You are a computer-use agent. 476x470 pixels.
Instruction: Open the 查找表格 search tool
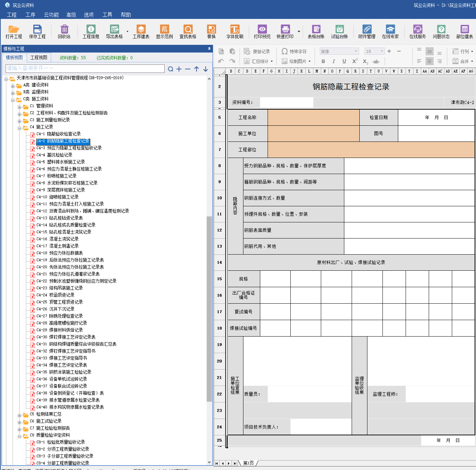[x=188, y=32]
